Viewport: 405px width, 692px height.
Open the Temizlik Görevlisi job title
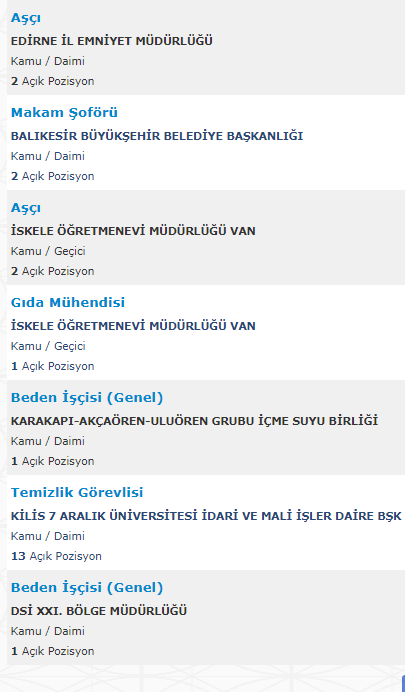pos(77,493)
